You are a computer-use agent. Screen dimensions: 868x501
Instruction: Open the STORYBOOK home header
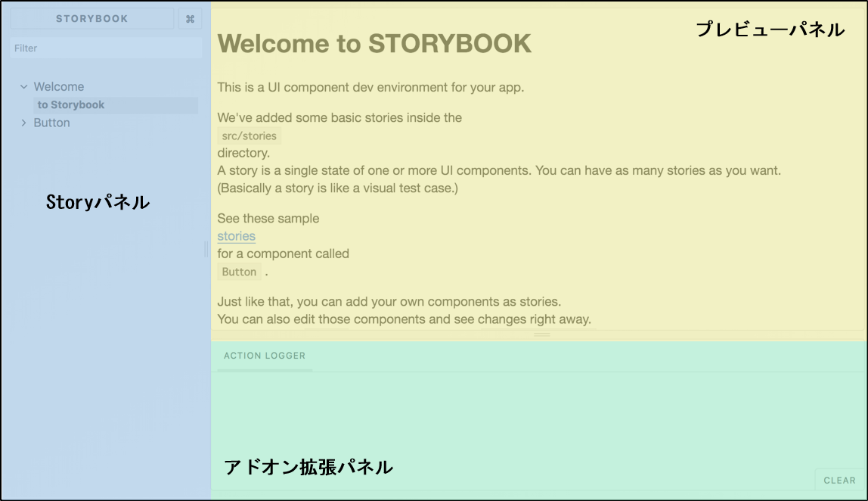point(91,17)
